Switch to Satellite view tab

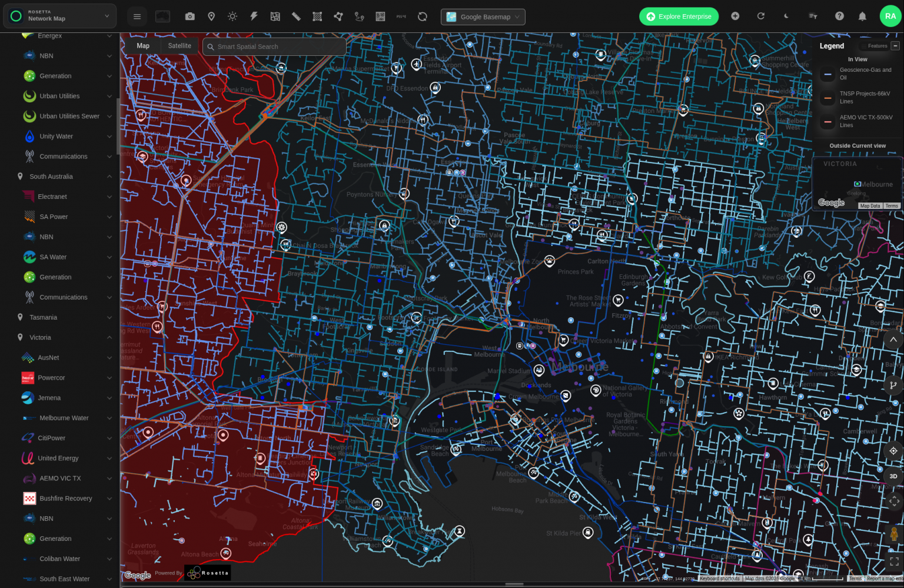point(180,46)
